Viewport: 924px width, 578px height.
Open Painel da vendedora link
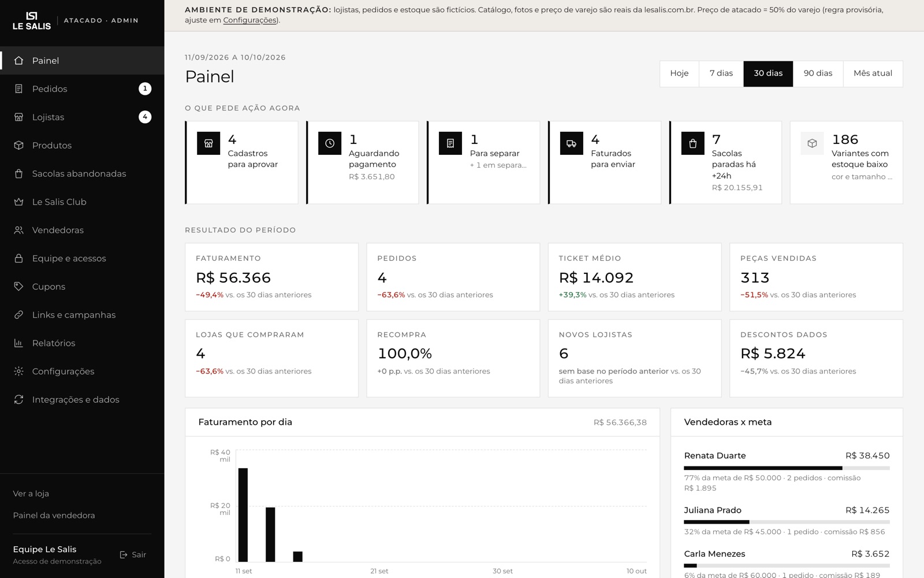(x=54, y=516)
